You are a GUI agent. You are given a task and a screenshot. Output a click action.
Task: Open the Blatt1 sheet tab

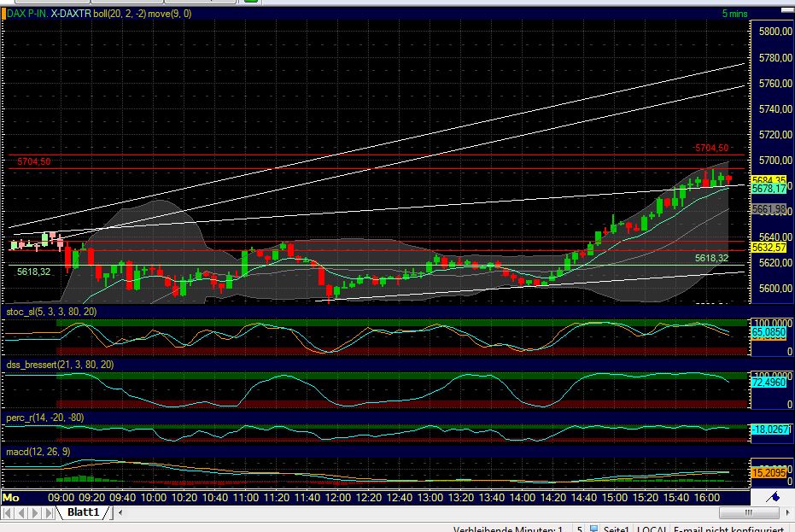[x=83, y=513]
